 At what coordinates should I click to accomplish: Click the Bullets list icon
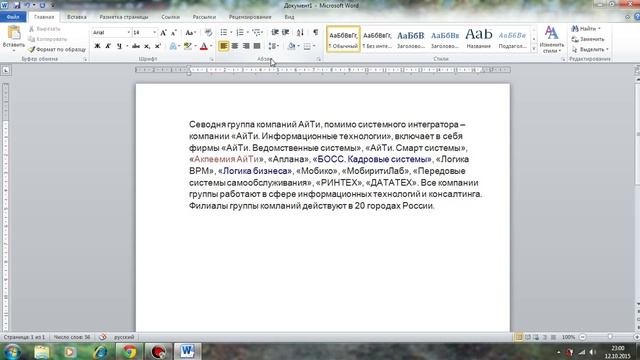[224, 33]
